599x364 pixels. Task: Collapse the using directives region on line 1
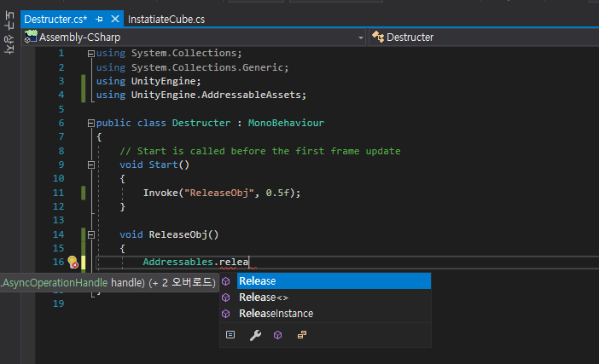(90, 54)
